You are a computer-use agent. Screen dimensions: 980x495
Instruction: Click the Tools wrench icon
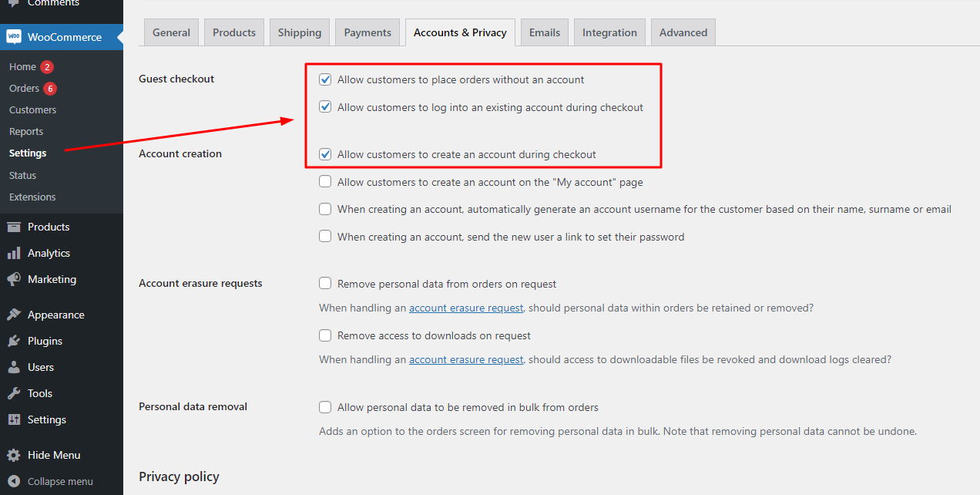click(x=14, y=393)
